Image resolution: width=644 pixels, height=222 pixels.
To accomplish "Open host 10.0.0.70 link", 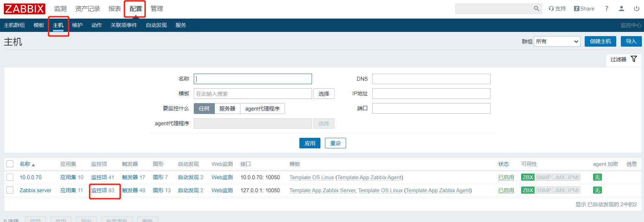I will [x=31, y=177].
